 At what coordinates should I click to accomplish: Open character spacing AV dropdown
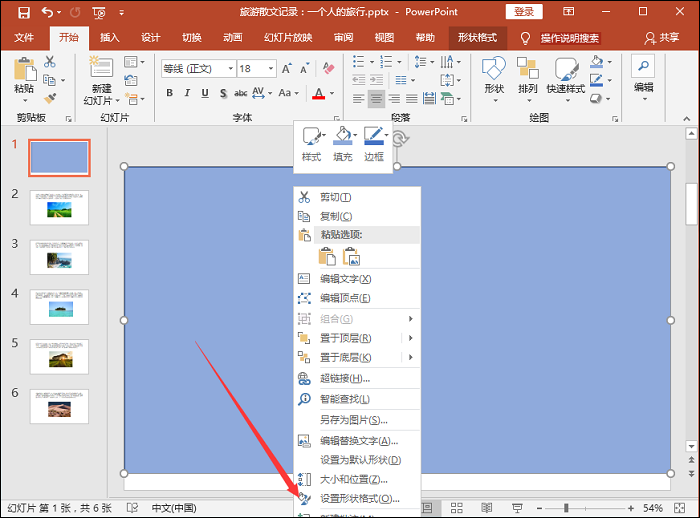(262, 93)
